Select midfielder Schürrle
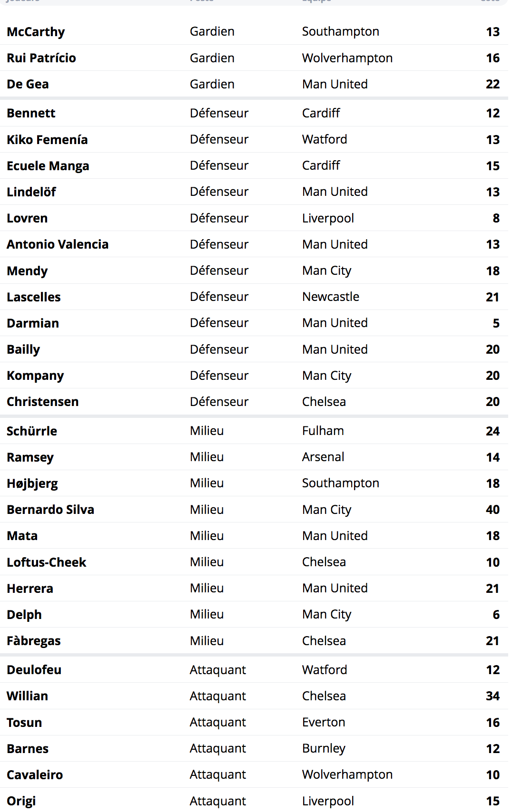This screenshot has height=812, width=512. click(x=254, y=431)
